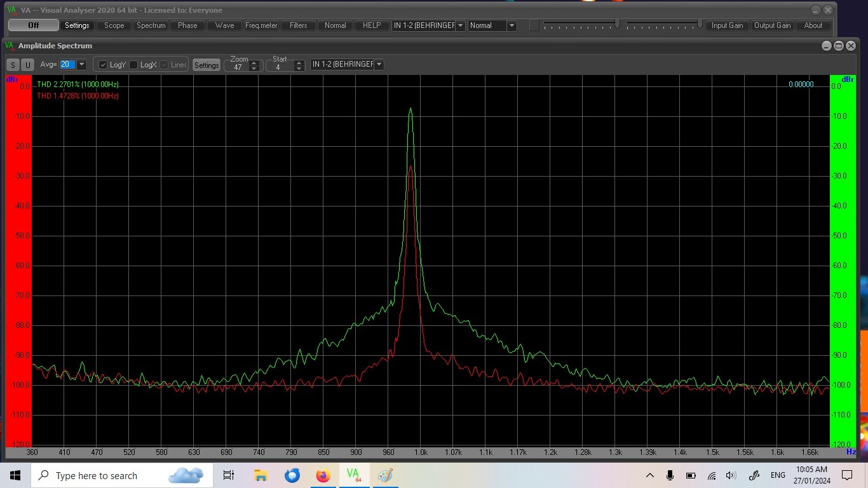Open the speaker volume tray icon
Image resolution: width=868 pixels, height=488 pixels.
point(731,475)
